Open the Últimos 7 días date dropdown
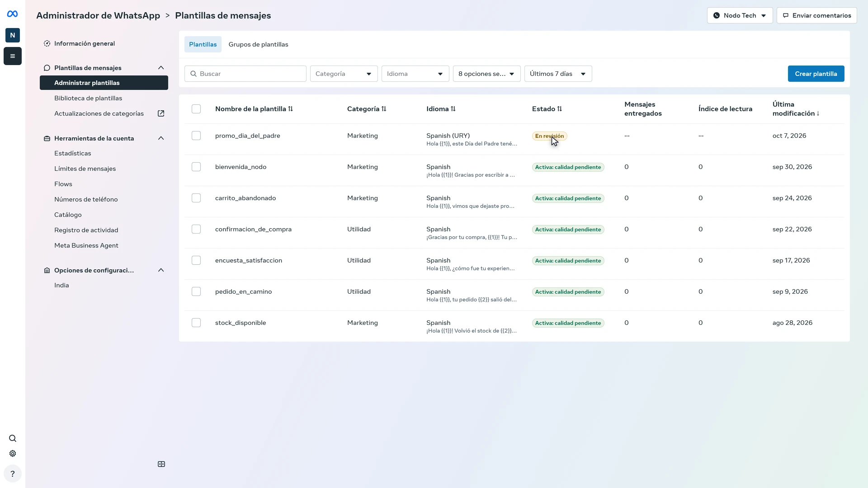 click(558, 74)
